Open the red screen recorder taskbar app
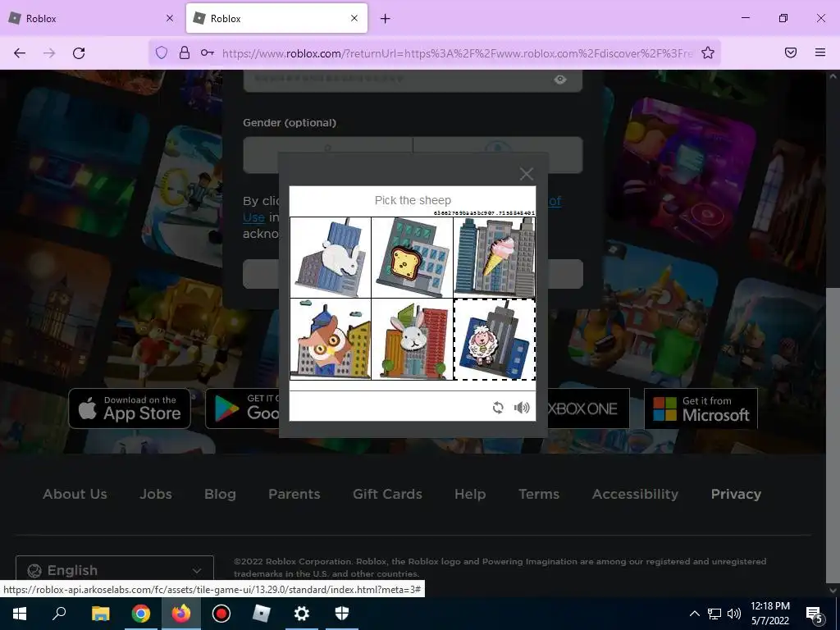The height and width of the screenshot is (630, 840). pyautogui.click(x=221, y=614)
